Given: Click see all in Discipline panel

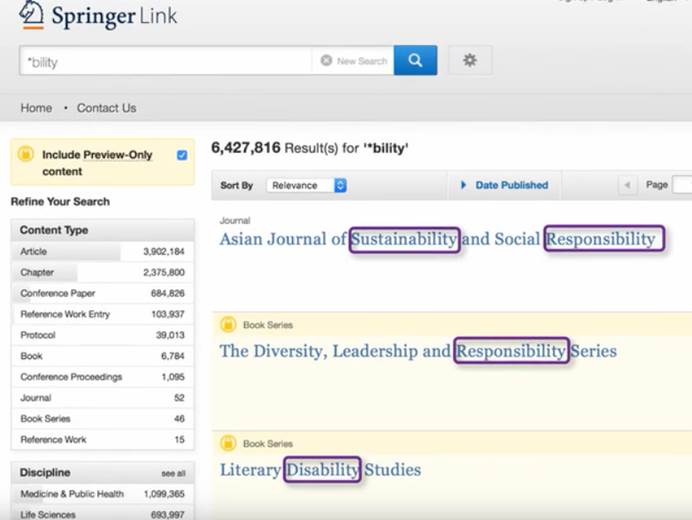Looking at the screenshot, I should tap(173, 473).
